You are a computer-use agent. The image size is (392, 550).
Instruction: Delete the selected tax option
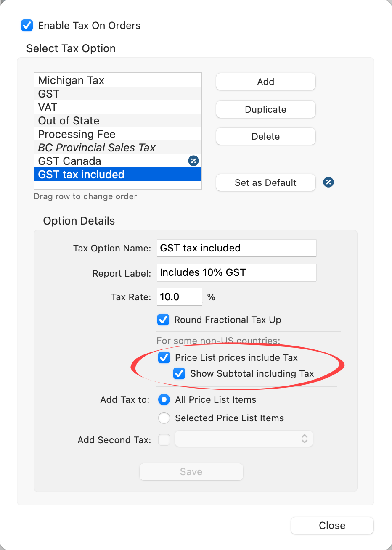tap(265, 136)
